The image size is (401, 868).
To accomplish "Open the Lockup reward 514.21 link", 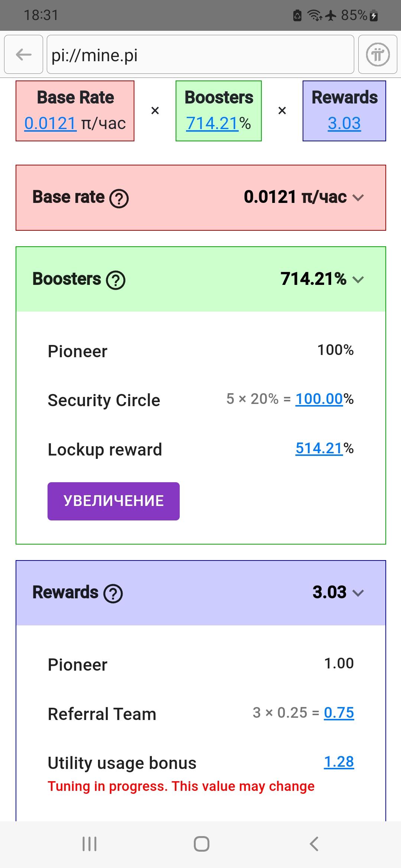I will pyautogui.click(x=319, y=448).
